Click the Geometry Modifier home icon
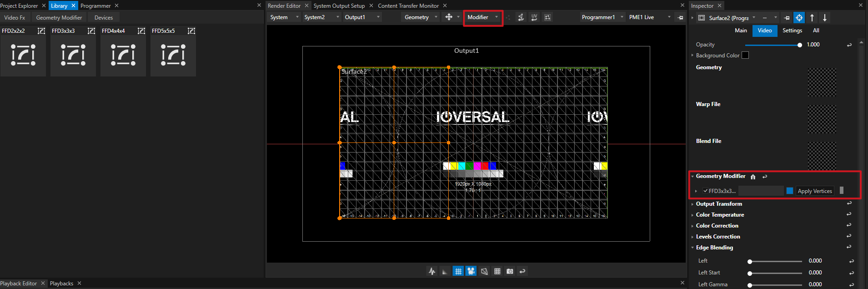Screen dimensions: 868x289 tap(753, 177)
